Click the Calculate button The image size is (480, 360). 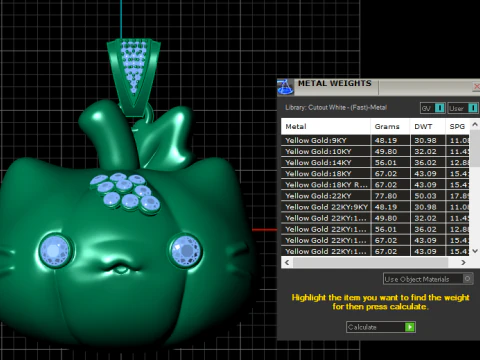[381, 327]
